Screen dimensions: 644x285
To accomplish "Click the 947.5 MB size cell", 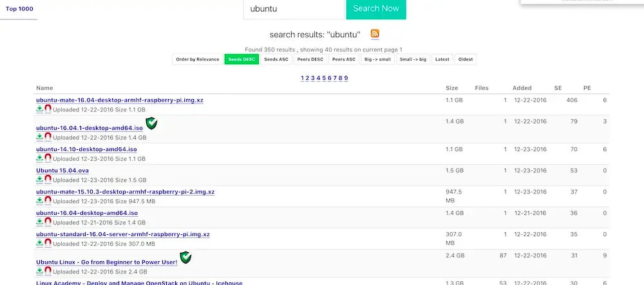I will coord(453,196).
